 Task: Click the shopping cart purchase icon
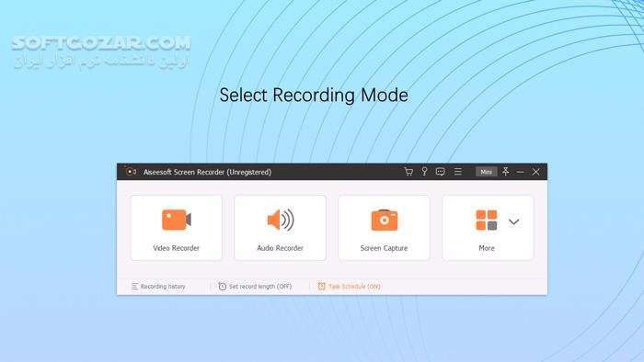(x=408, y=172)
